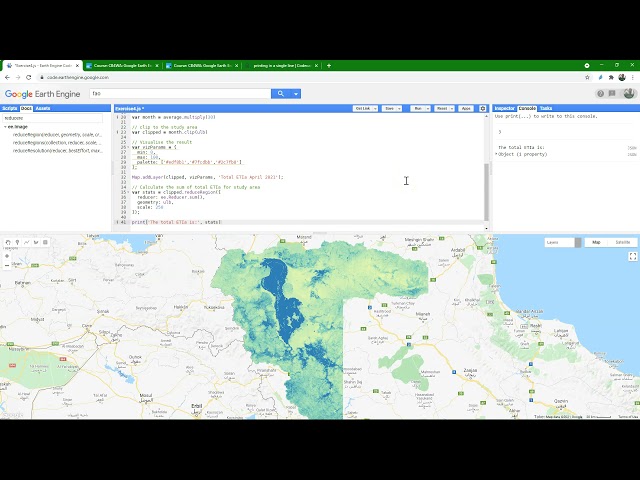Switch to the Tasks tab
Screen dimensions: 640x480
[546, 108]
